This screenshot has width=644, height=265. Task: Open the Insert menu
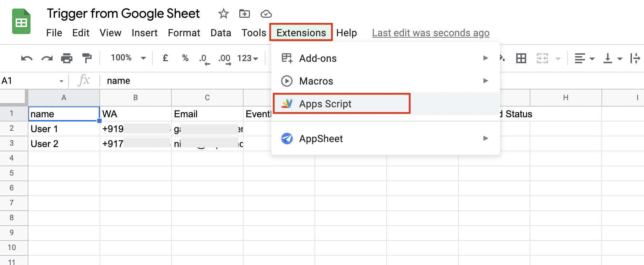[x=144, y=33]
